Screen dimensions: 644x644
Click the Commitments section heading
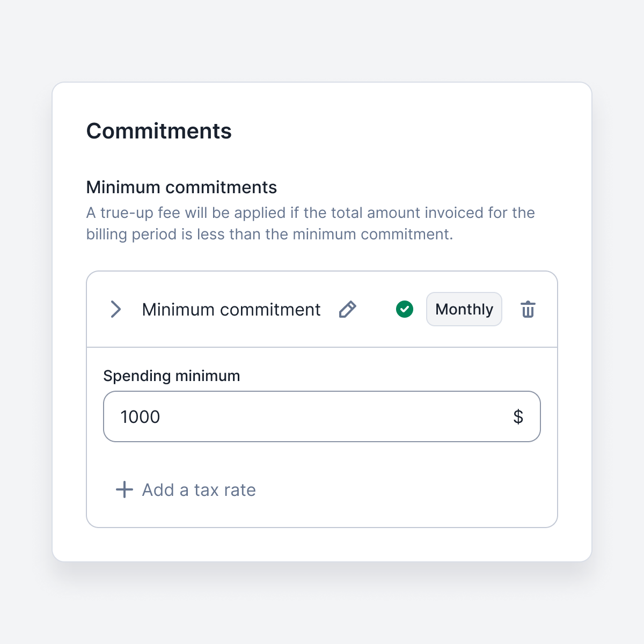click(159, 131)
